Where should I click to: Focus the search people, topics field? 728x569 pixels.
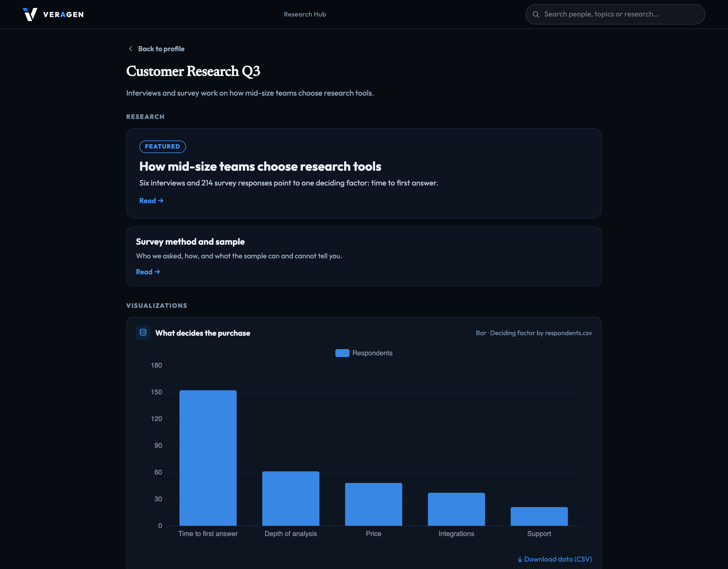pos(615,14)
